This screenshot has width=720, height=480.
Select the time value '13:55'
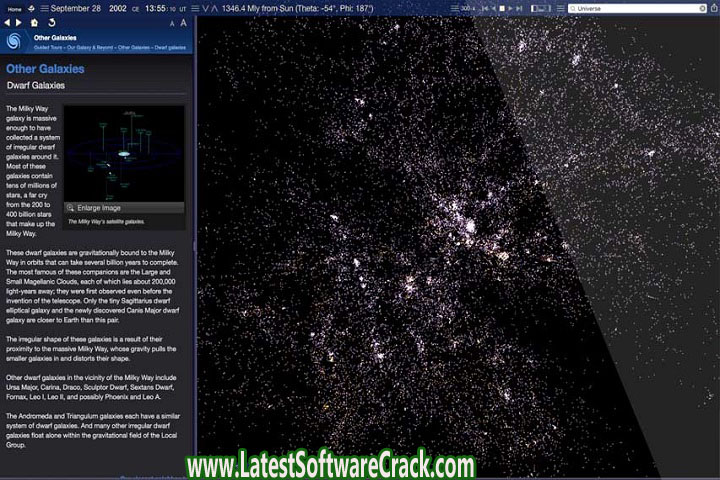click(x=155, y=9)
